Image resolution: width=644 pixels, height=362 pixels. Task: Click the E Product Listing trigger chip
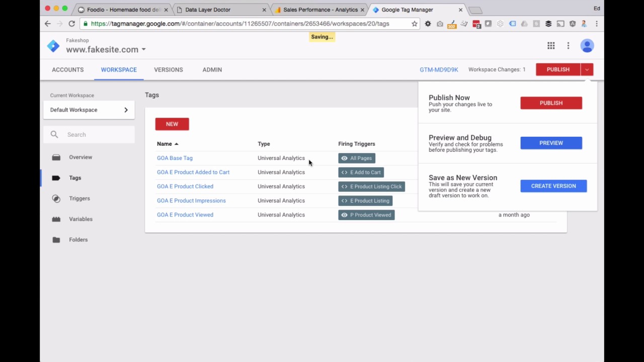365,201
